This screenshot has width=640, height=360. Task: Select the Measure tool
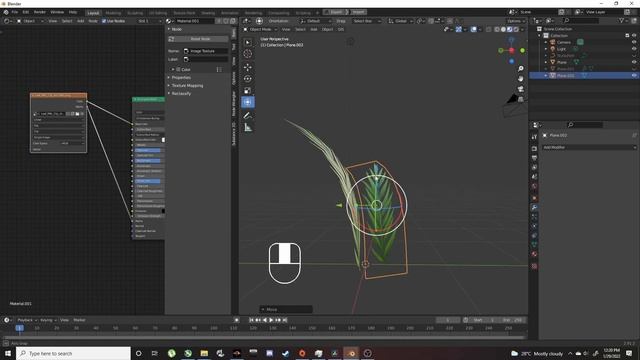248,128
